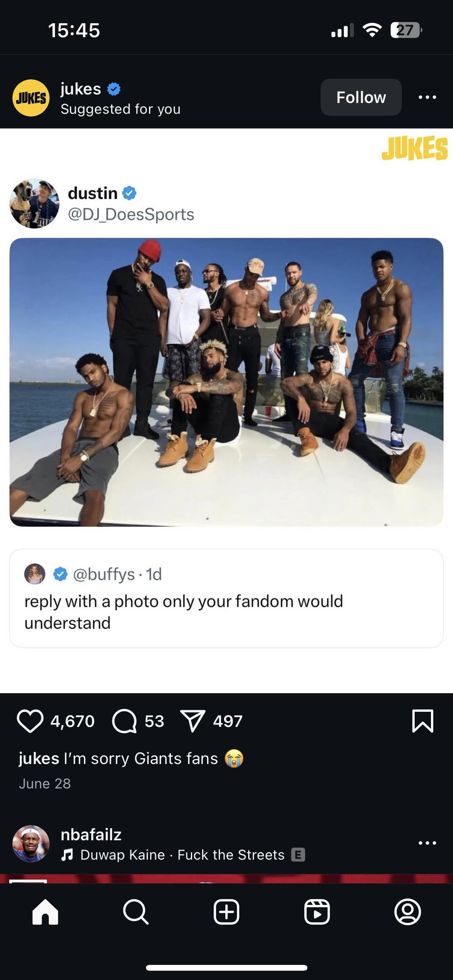Viewport: 453px width, 980px height.
Task: Share the post via paper plane icon
Action: pos(192,721)
